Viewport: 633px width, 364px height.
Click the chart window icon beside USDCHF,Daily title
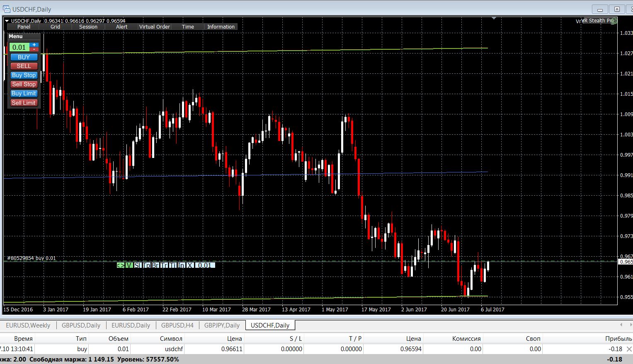pos(6,9)
